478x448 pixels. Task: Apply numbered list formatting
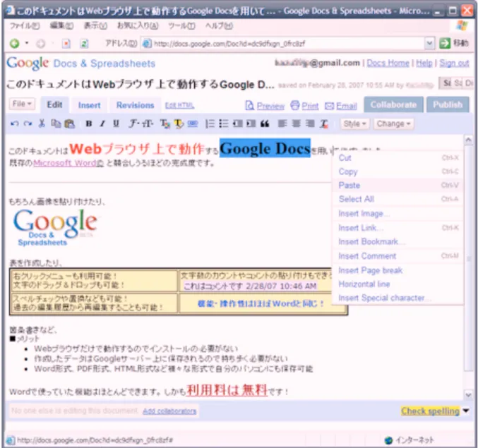tap(210, 123)
